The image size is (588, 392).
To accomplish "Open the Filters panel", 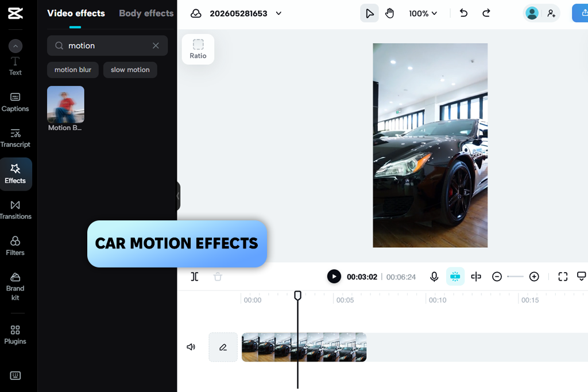I will [x=16, y=246].
